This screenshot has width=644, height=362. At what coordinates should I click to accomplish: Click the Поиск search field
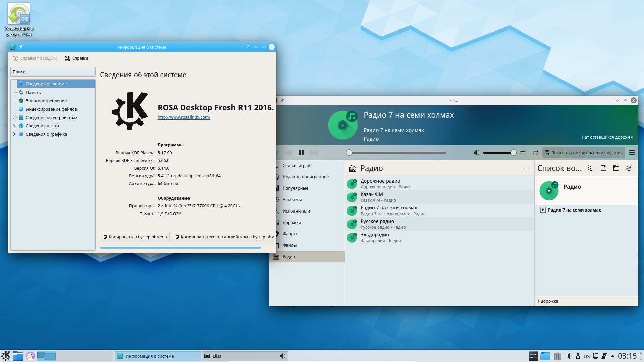click(x=53, y=72)
